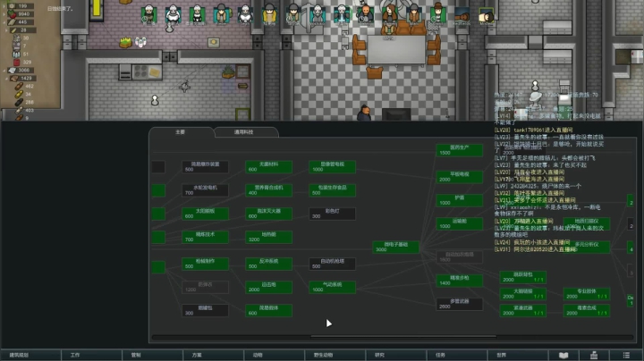Click the resource icon next to 462

tap(19, 86)
